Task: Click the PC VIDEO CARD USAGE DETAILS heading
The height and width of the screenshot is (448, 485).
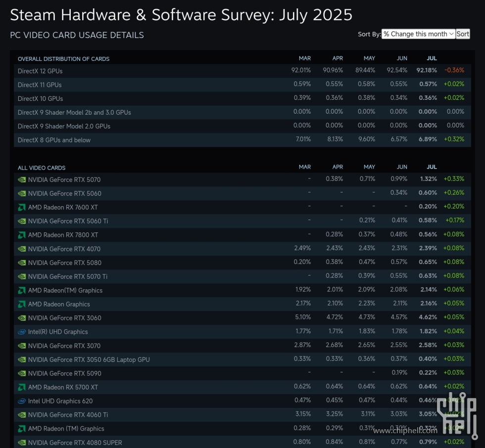Action: 77,35
